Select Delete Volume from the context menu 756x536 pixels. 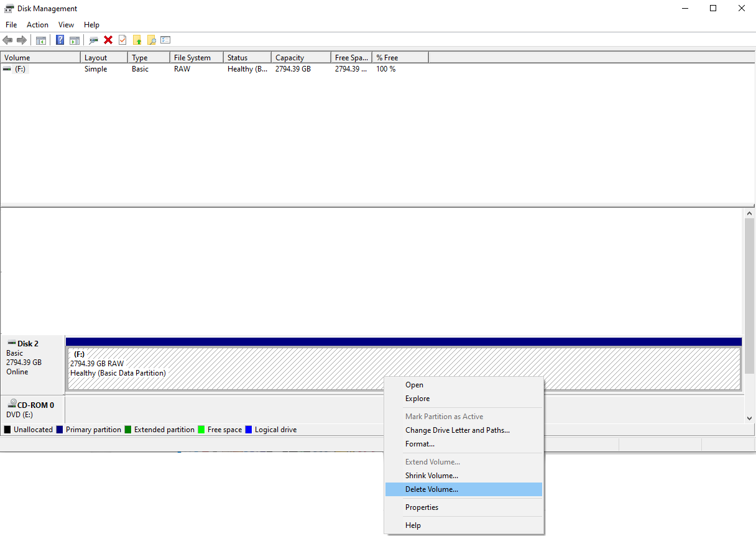pyautogui.click(x=430, y=489)
